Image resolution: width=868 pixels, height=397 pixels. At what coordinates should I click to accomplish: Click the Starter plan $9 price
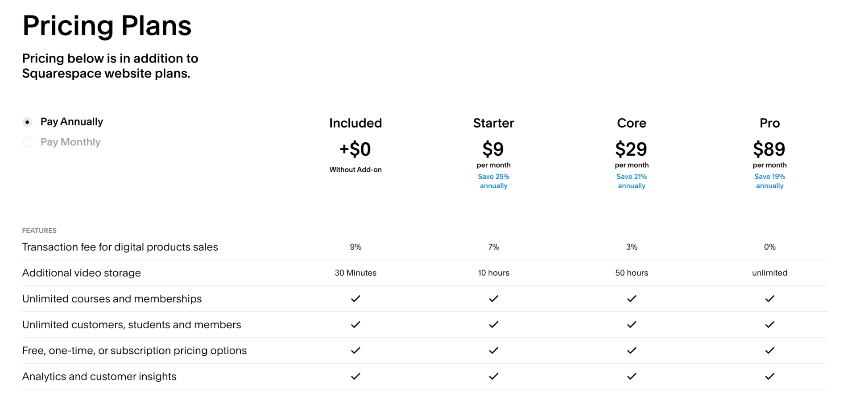click(493, 149)
